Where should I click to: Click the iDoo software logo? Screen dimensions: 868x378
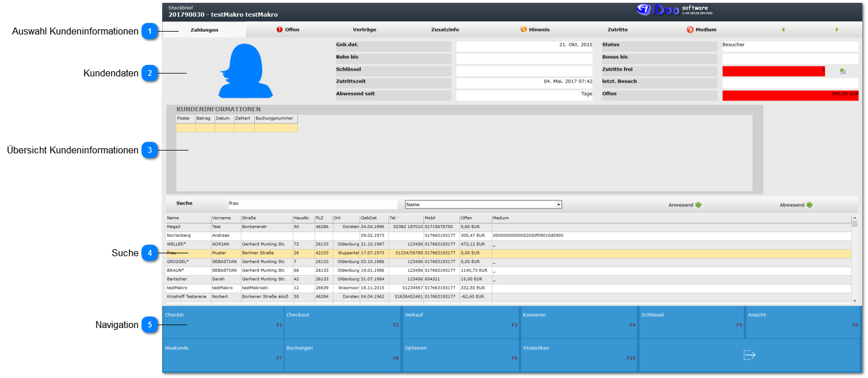click(x=674, y=10)
